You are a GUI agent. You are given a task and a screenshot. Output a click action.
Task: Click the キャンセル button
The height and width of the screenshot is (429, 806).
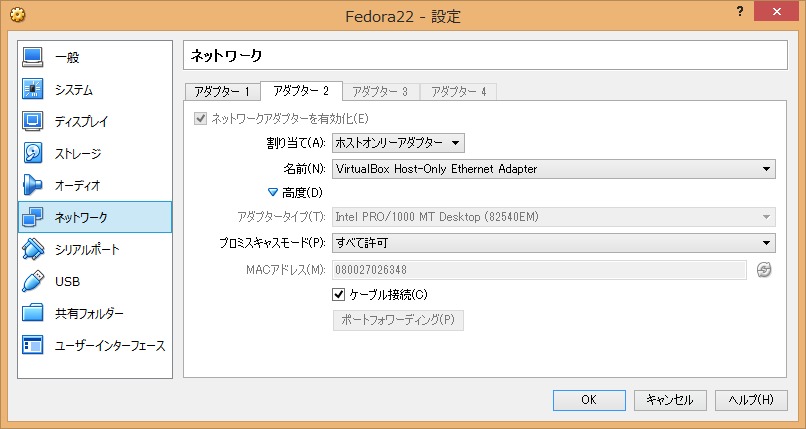[670, 400]
